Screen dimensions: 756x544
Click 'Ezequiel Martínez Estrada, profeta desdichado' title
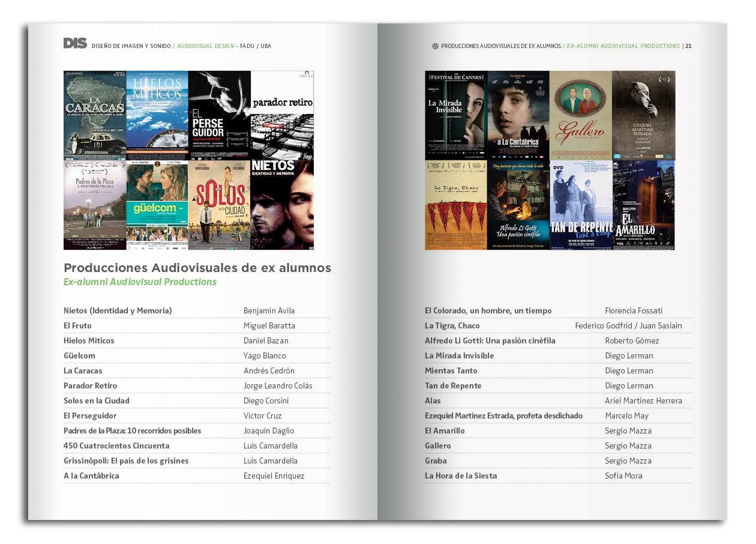[503, 416]
